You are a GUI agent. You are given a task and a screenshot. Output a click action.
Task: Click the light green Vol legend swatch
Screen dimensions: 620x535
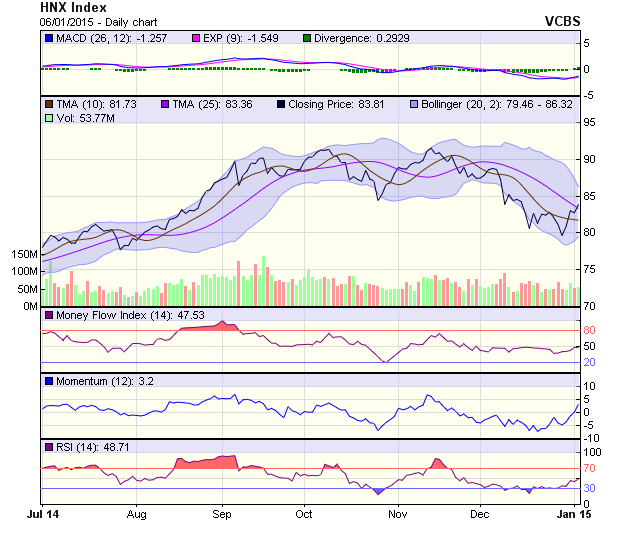49,118
